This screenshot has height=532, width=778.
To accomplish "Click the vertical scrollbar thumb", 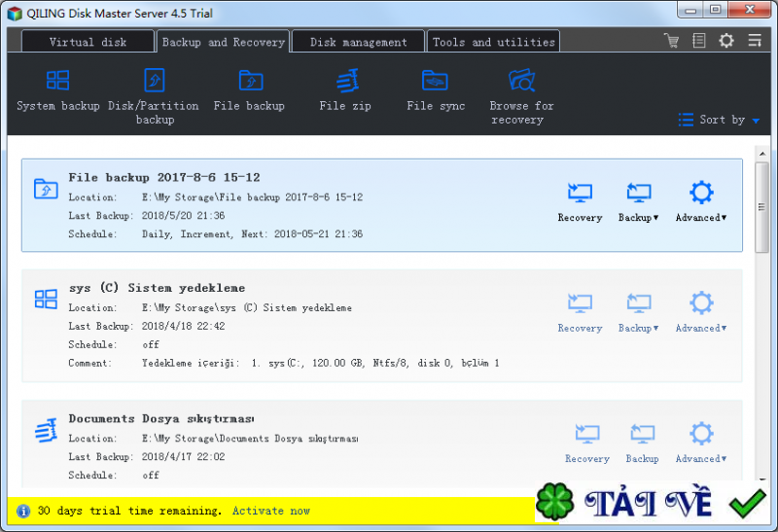I will click(x=762, y=207).
